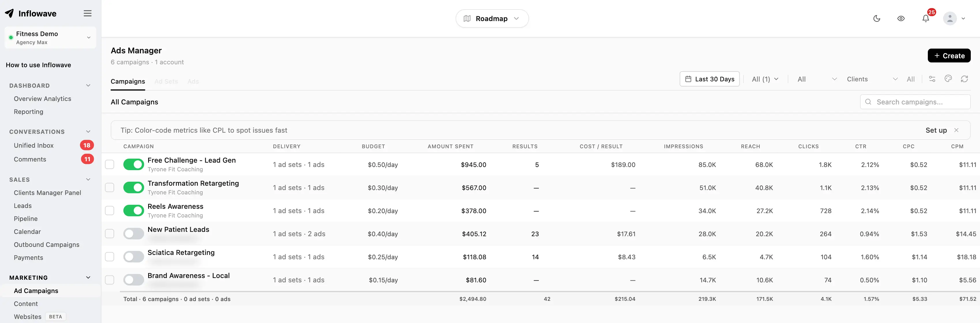Enable Brand Awareness - Local campaign toggle
The width and height of the screenshot is (980, 323).
[x=133, y=280]
